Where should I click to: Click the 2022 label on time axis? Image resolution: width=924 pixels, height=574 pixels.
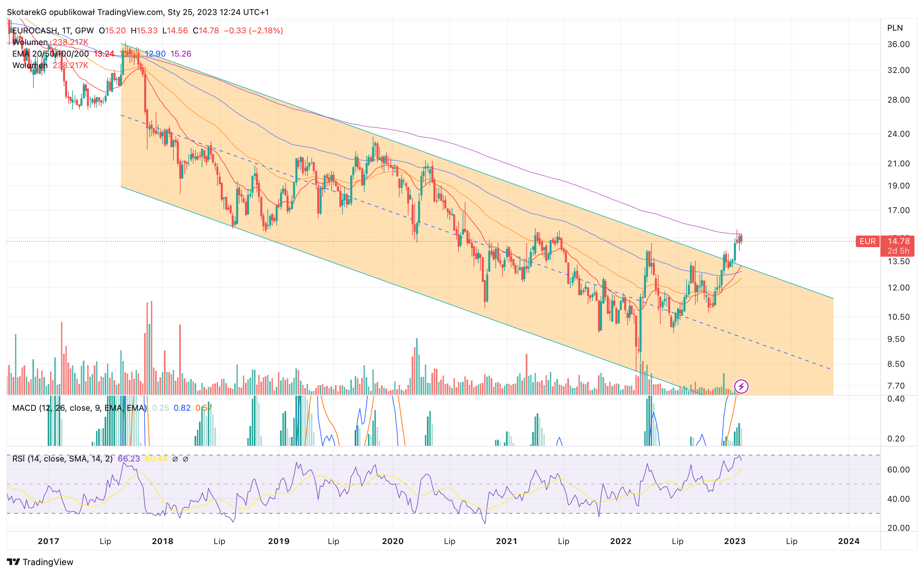point(621,541)
